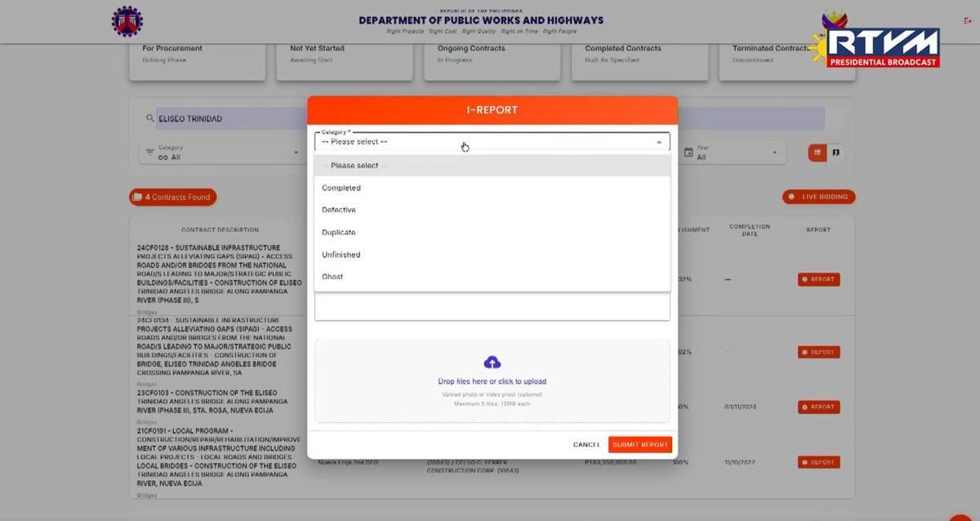Click the search magnifier icon
This screenshot has height=521, width=980.
click(150, 118)
